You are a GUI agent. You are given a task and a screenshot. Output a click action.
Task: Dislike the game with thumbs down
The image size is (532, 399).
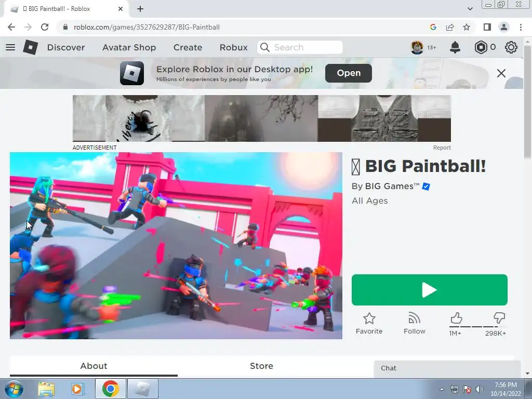(x=499, y=318)
